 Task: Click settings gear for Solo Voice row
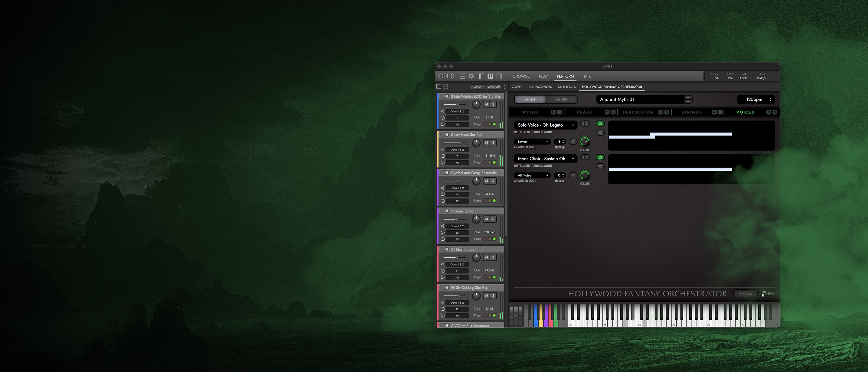pos(600,133)
